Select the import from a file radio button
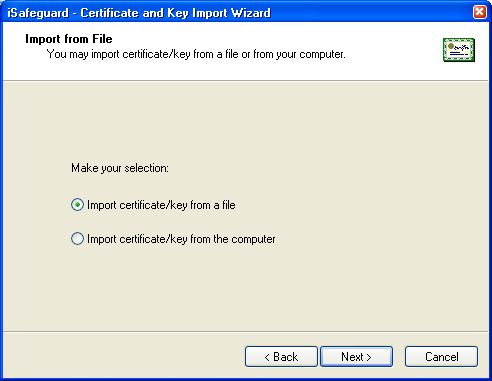This screenshot has height=381, width=492. tap(77, 205)
